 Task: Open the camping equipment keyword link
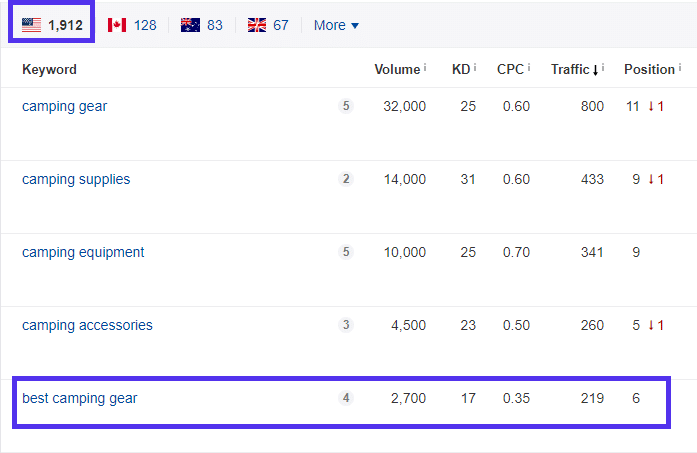[83, 252]
